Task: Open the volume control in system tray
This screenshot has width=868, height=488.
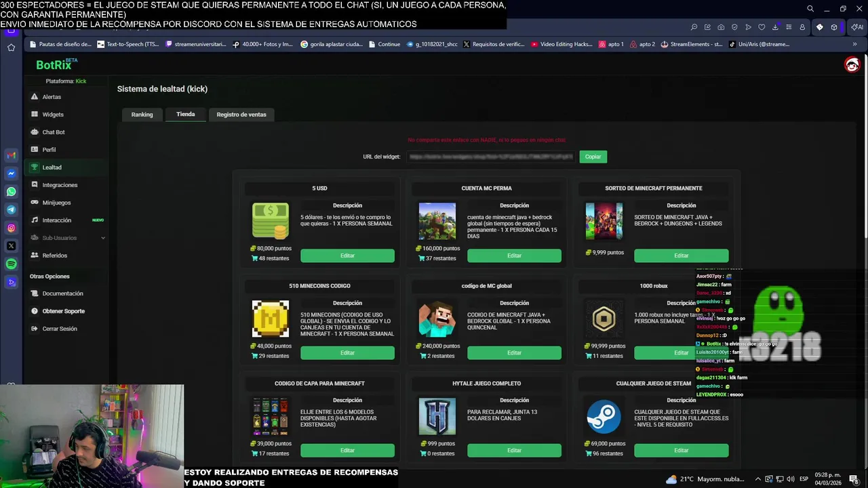Action: click(x=790, y=479)
